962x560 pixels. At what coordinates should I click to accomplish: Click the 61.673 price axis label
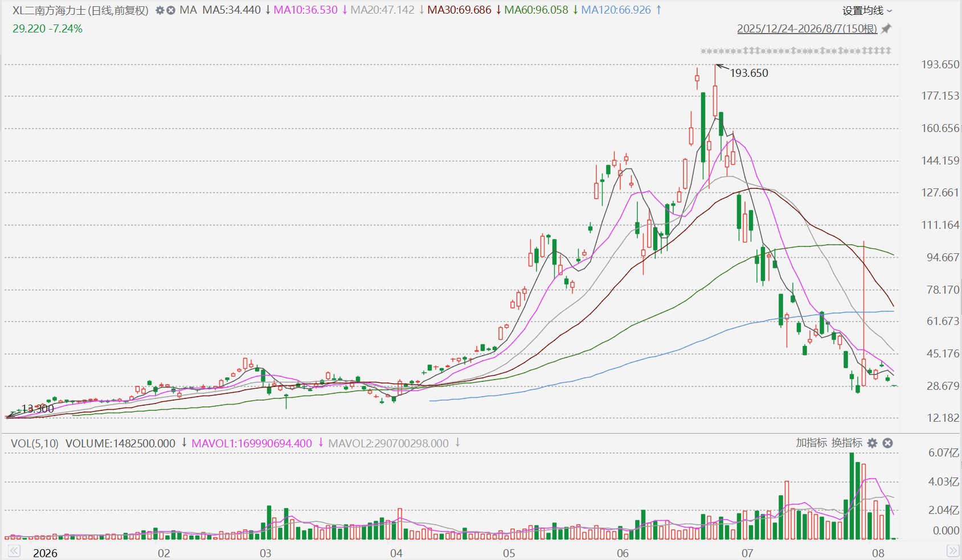click(x=943, y=321)
